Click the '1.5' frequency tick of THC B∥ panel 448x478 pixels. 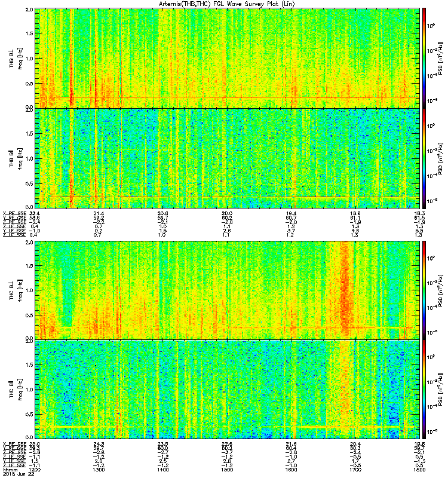pyautogui.click(x=29, y=364)
